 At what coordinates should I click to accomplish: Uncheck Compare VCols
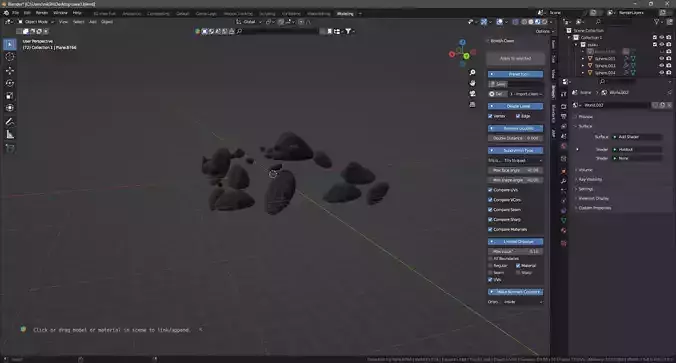pos(490,200)
